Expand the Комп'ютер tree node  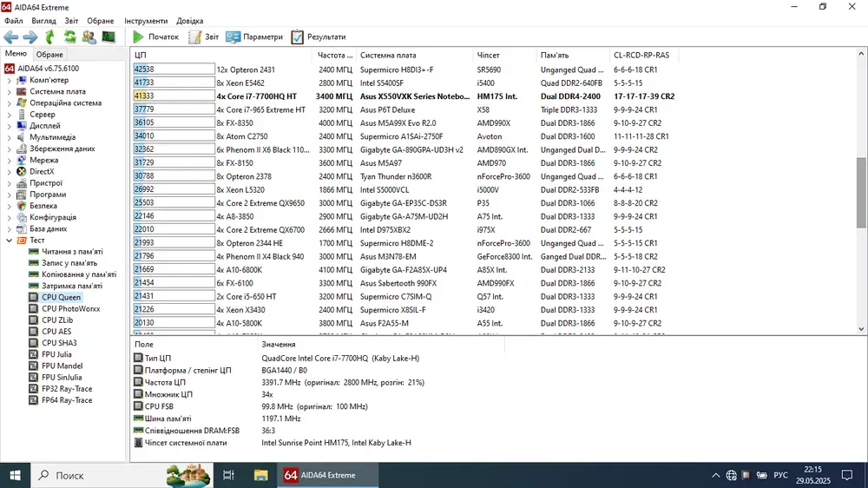[10, 80]
